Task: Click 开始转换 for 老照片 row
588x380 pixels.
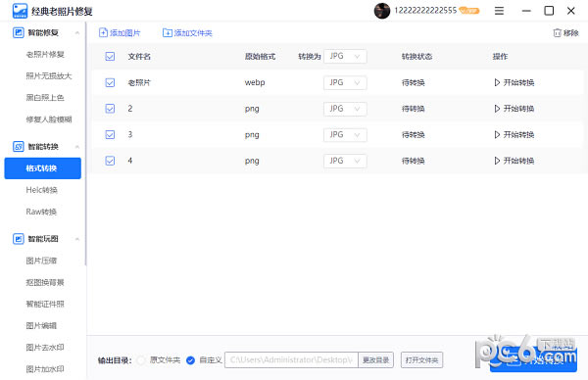Action: pos(514,82)
